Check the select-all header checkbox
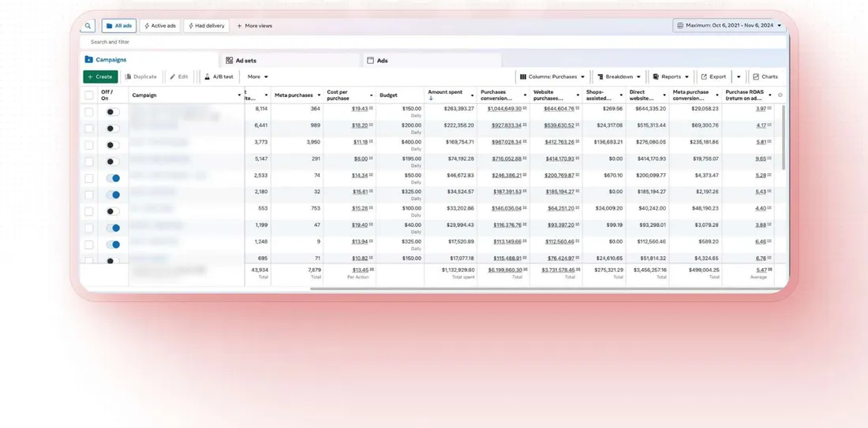The width and height of the screenshot is (868, 428). (88, 95)
